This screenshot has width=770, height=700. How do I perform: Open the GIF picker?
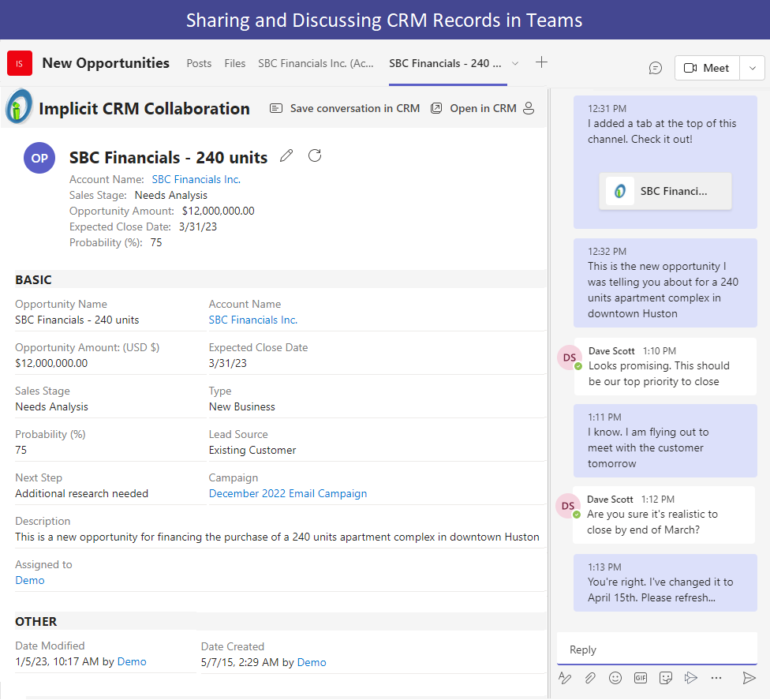(641, 678)
